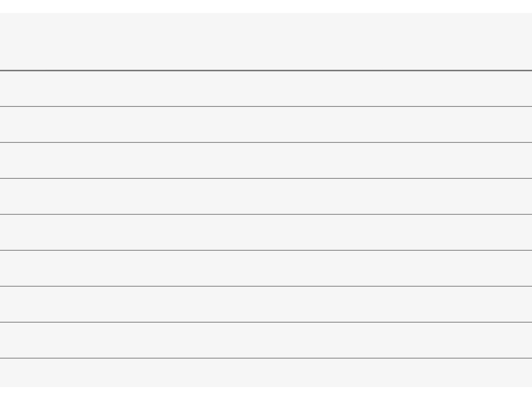Click the fifth thin ruled line
Screen dimensions: 532x400
tap(266, 250)
